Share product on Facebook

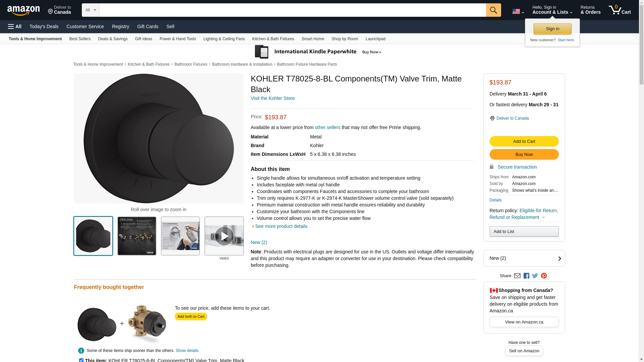pyautogui.click(x=526, y=276)
